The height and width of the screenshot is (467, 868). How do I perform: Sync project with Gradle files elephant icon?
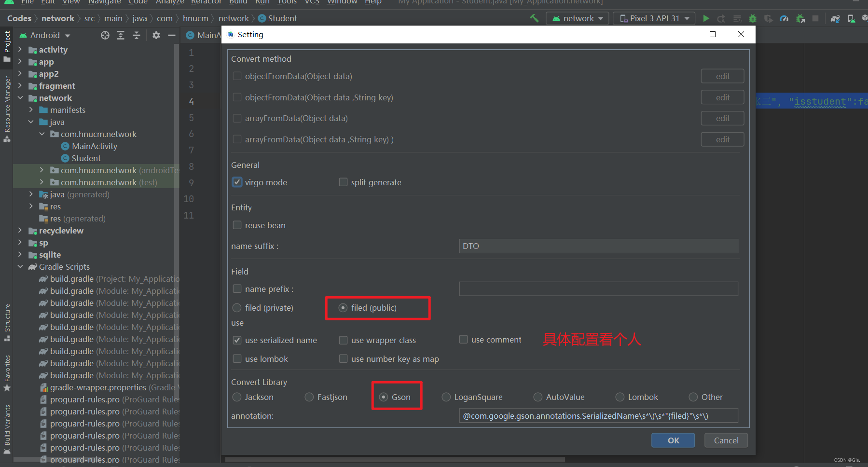(x=836, y=19)
